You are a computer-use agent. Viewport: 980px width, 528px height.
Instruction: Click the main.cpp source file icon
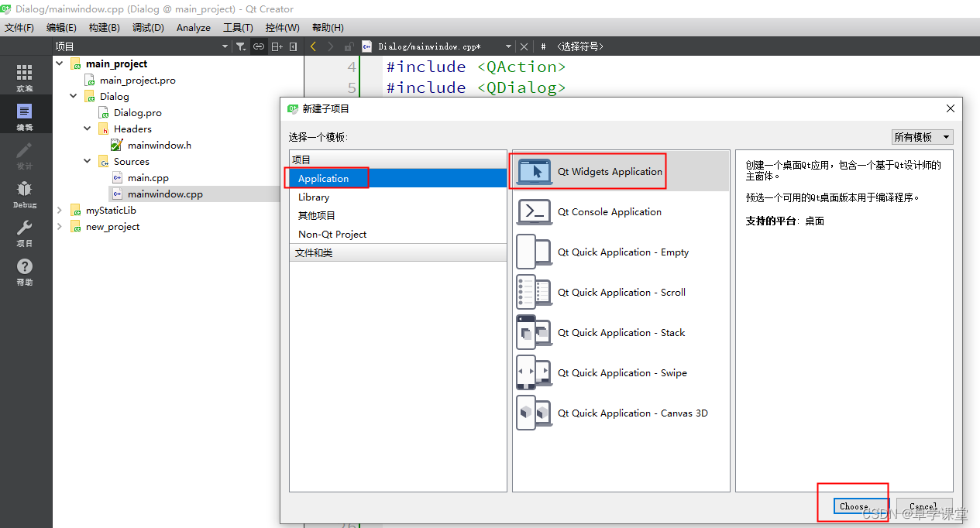117,177
